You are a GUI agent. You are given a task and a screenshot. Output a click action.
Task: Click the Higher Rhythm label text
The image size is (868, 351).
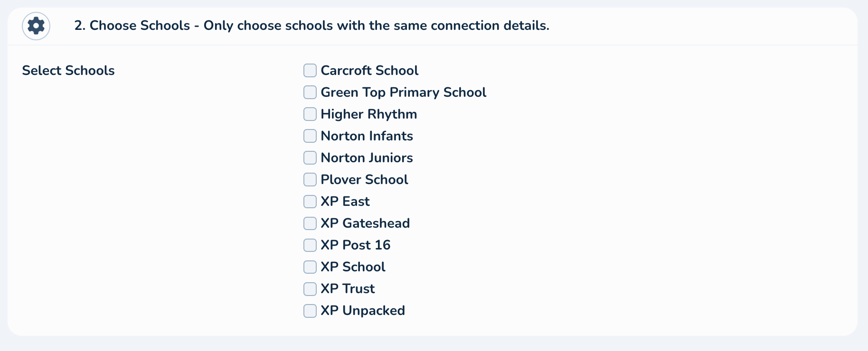pyautogui.click(x=368, y=114)
